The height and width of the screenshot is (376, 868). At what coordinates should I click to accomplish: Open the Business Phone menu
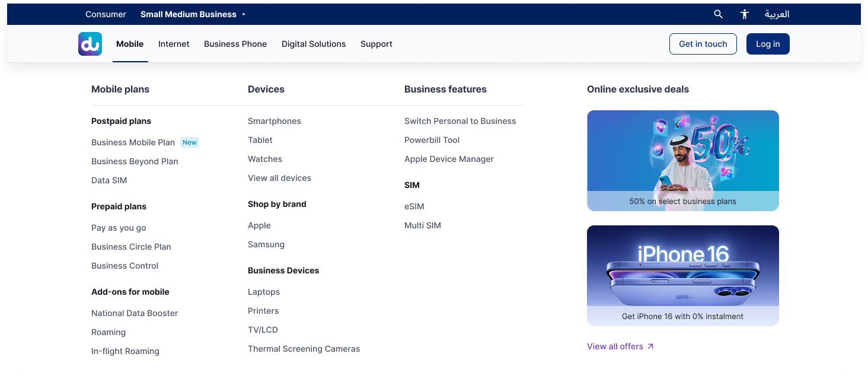click(235, 44)
